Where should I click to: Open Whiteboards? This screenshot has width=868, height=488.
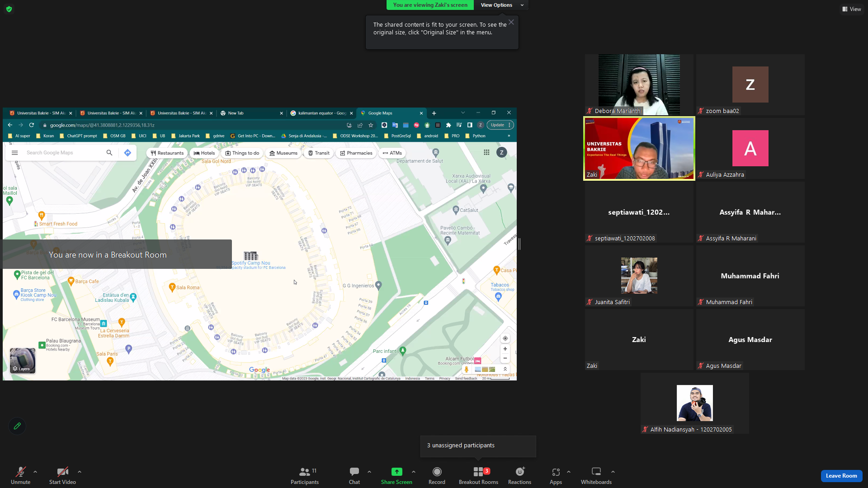[596, 475]
